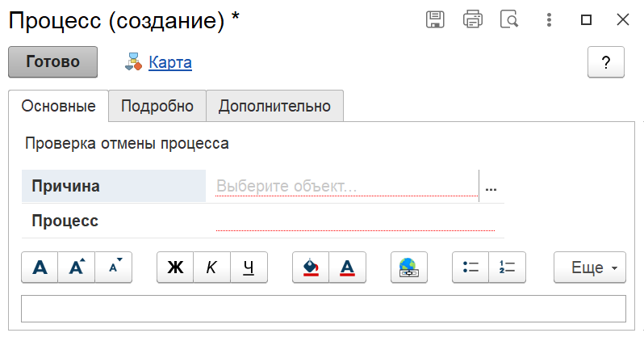644x337 pixels.
Task: Click the process map diagram icon
Action: pos(133,61)
